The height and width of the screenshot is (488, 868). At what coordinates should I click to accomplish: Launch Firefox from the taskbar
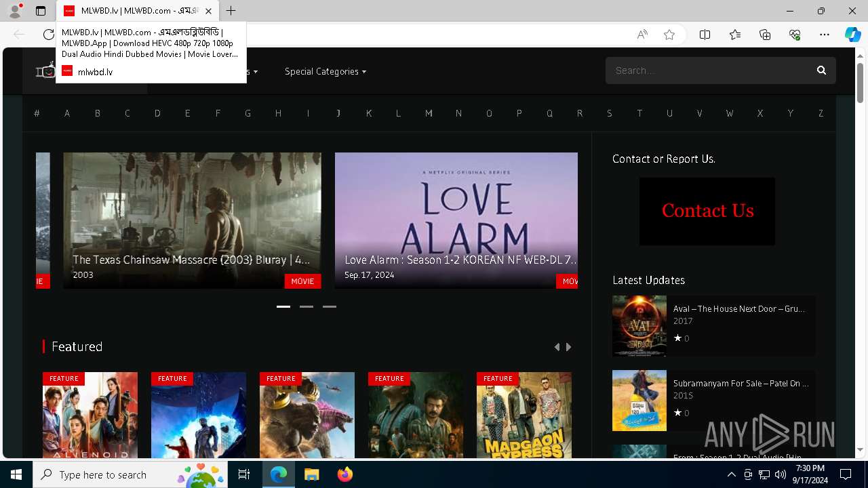pyautogui.click(x=345, y=474)
